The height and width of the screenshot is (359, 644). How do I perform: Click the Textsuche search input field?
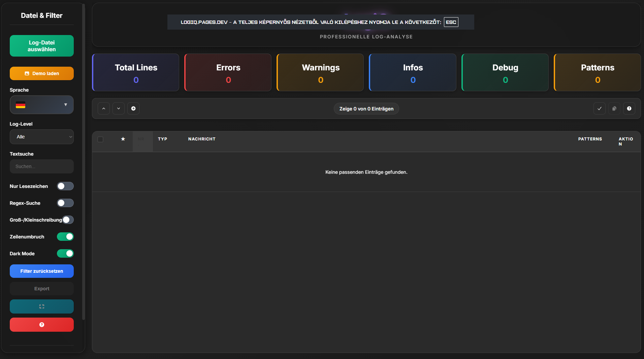coord(42,166)
